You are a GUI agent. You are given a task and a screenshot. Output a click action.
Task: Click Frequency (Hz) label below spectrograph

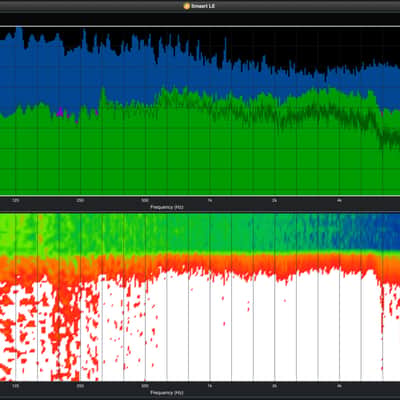(x=167, y=393)
